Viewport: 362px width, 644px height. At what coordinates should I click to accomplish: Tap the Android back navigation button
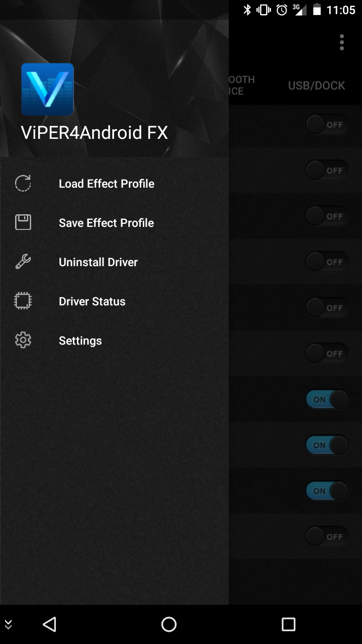click(49, 624)
